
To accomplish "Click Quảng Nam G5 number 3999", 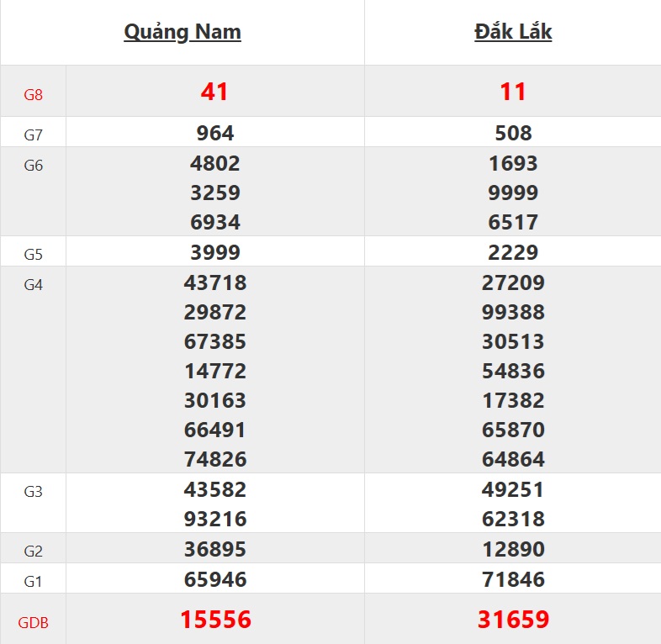I will pyautogui.click(x=214, y=252).
